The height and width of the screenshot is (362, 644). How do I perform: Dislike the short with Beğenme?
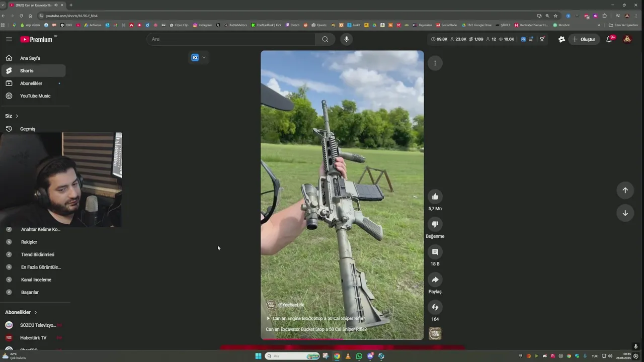pos(435,224)
